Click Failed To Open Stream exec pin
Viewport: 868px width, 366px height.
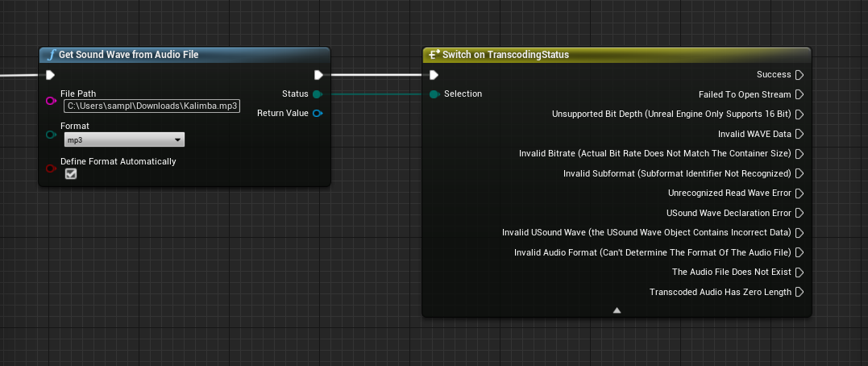click(799, 94)
